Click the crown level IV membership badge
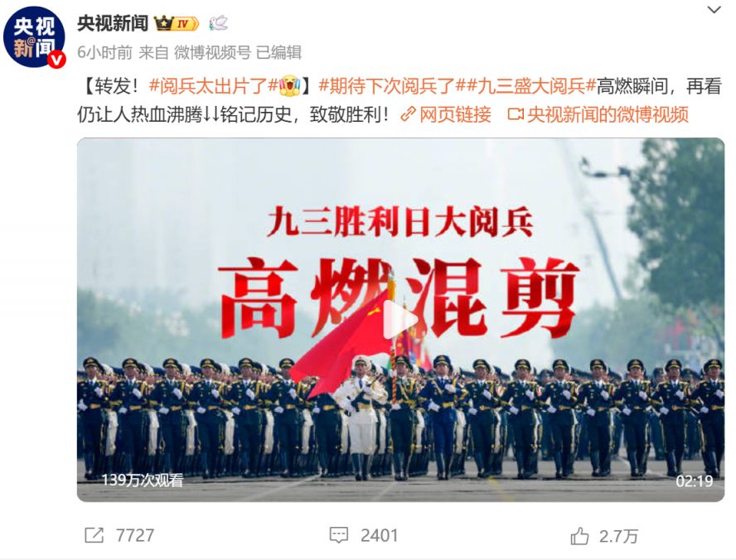 coord(177,23)
